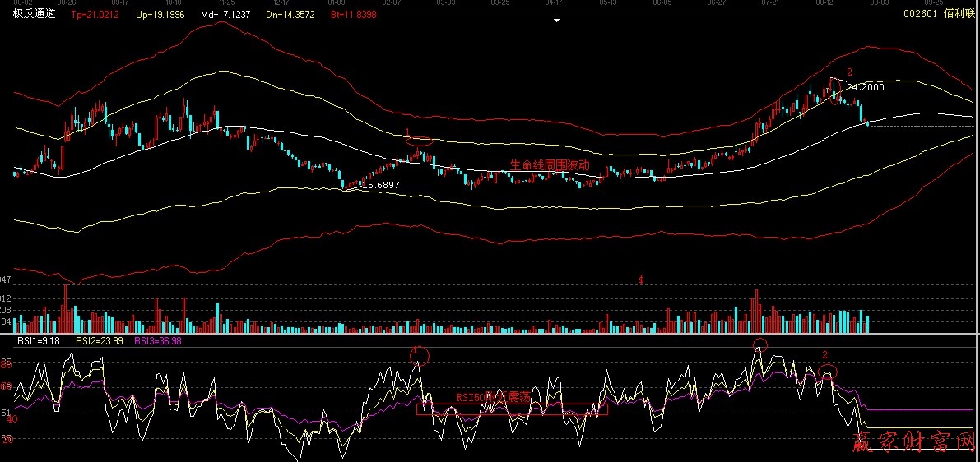Screen dimensions: 980x462
Task: Click the unnumbered red circle at RSI peak
Action: pos(759,344)
